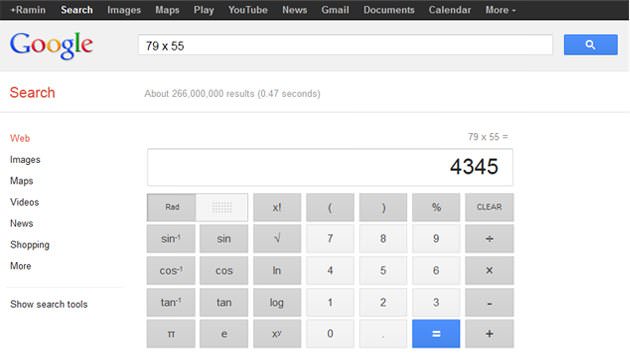Open the More dropdown in top bar
The height and width of the screenshot is (360, 630).
(500, 10)
